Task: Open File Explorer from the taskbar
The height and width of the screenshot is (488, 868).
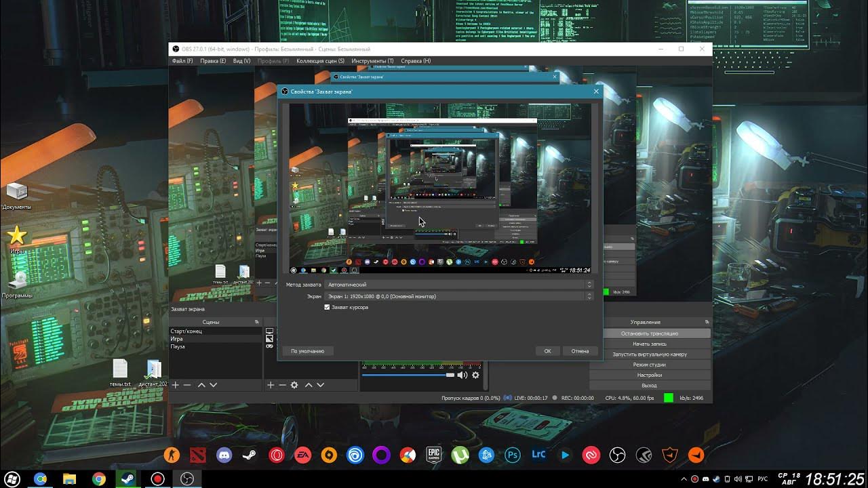Action: coord(69,479)
